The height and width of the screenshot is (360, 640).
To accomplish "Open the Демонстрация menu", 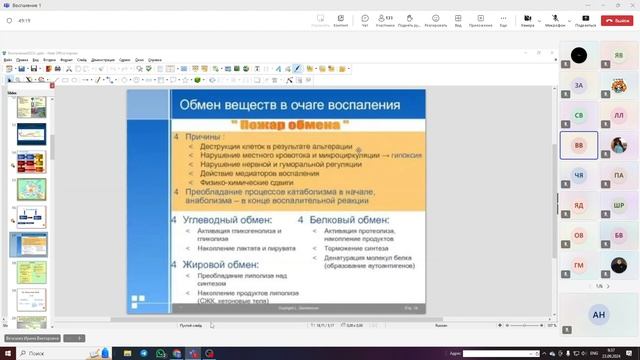I will [103, 60].
